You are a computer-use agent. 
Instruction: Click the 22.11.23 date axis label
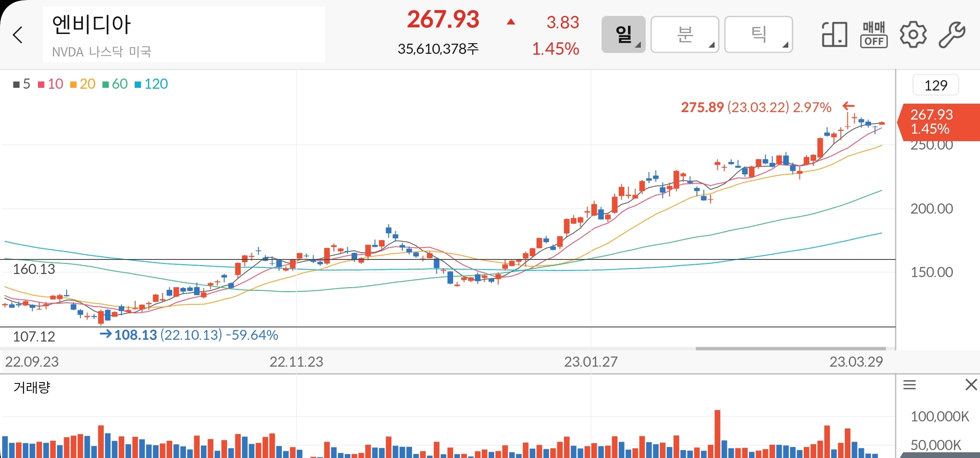(296, 362)
